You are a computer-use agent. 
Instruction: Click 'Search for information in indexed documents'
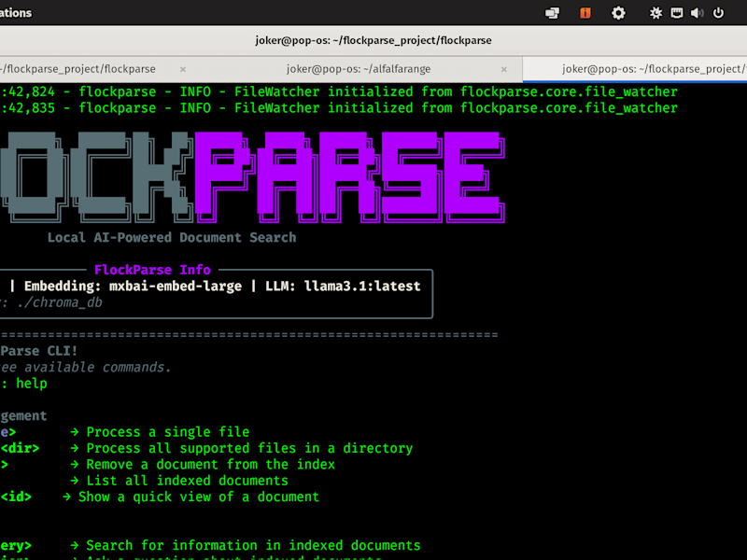(x=253, y=545)
